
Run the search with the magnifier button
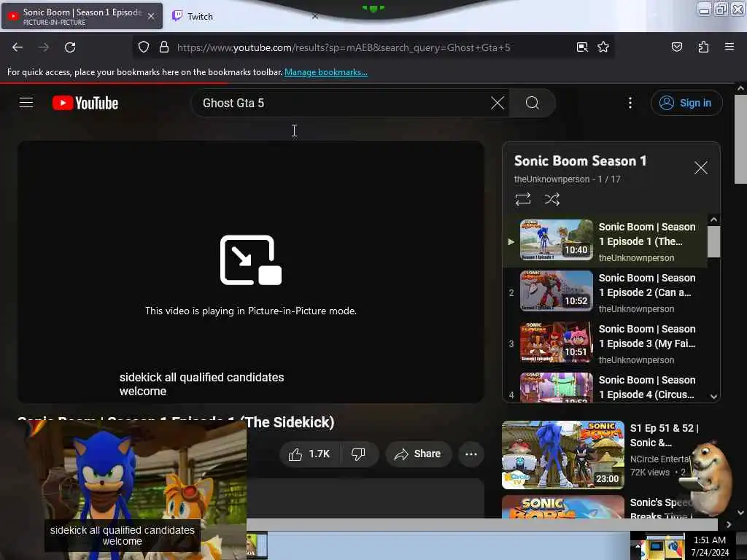[x=532, y=103]
